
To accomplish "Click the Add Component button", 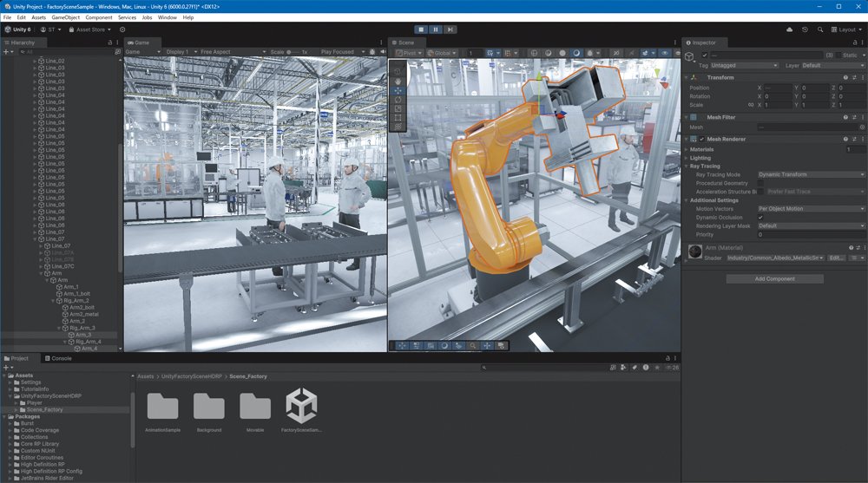I will coord(774,279).
